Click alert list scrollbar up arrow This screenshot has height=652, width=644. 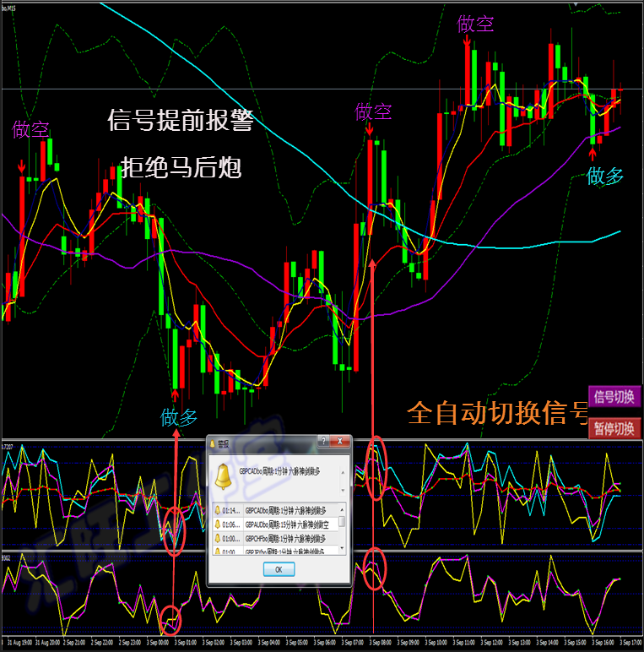coord(343,509)
